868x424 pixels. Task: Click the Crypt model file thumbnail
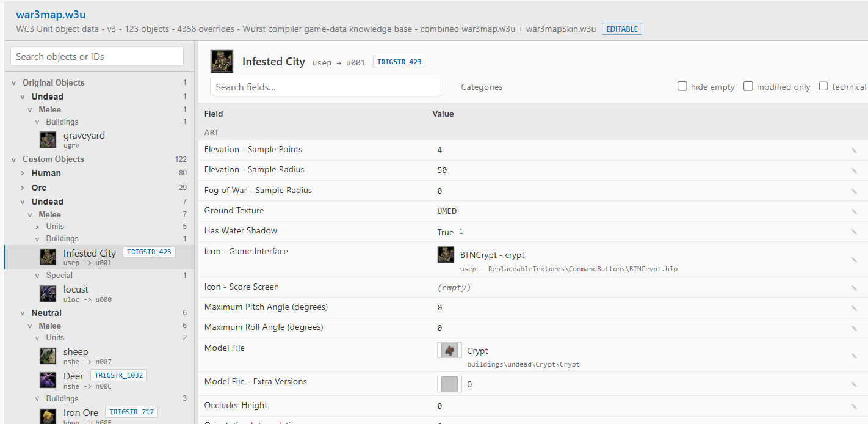pos(449,350)
